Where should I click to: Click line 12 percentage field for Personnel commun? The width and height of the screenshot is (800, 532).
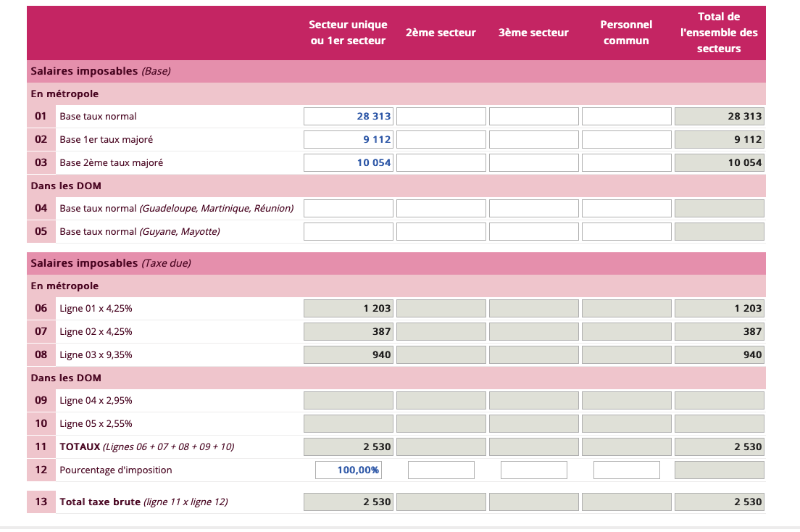click(626, 470)
